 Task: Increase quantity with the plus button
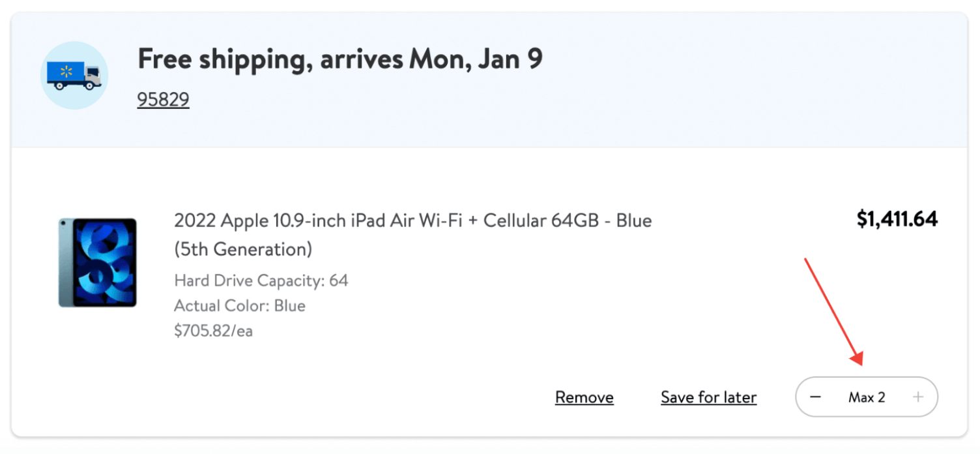coord(918,397)
